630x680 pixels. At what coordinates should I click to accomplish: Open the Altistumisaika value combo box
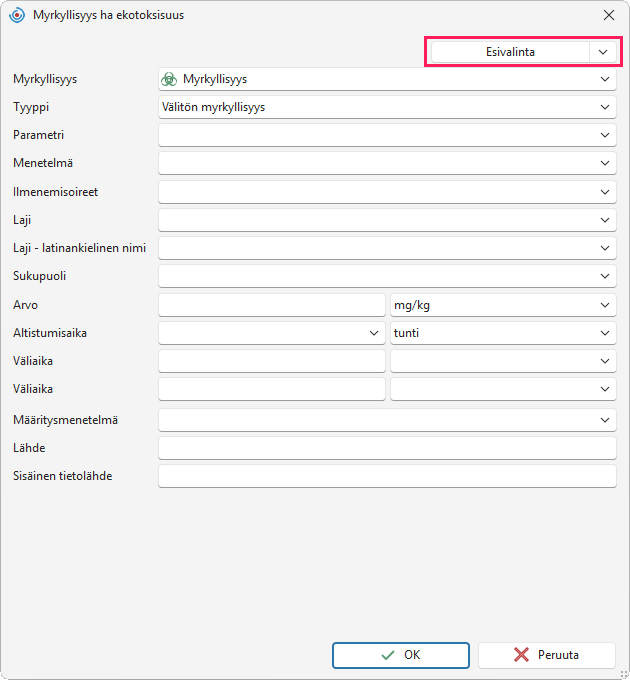[x=272, y=333]
